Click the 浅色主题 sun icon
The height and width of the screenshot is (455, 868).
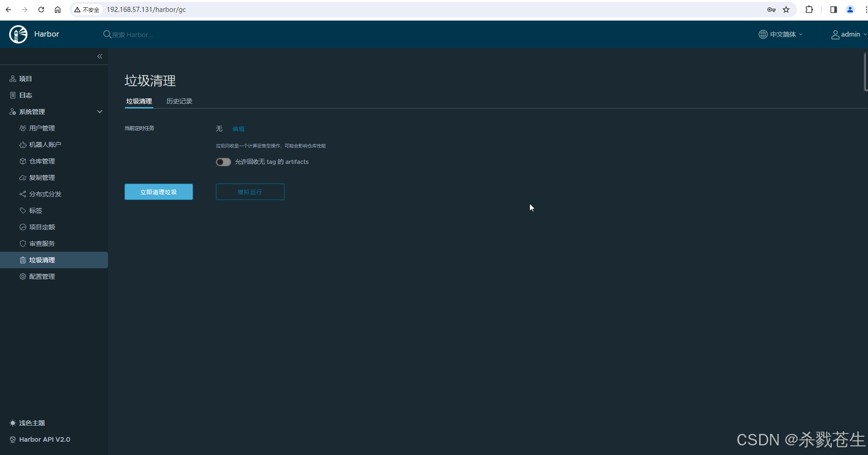pos(13,423)
